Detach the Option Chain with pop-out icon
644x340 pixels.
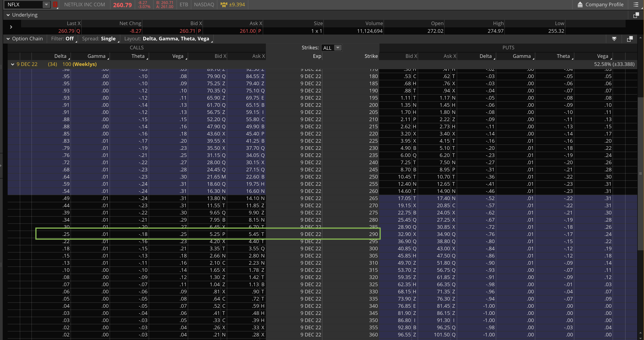pos(630,39)
